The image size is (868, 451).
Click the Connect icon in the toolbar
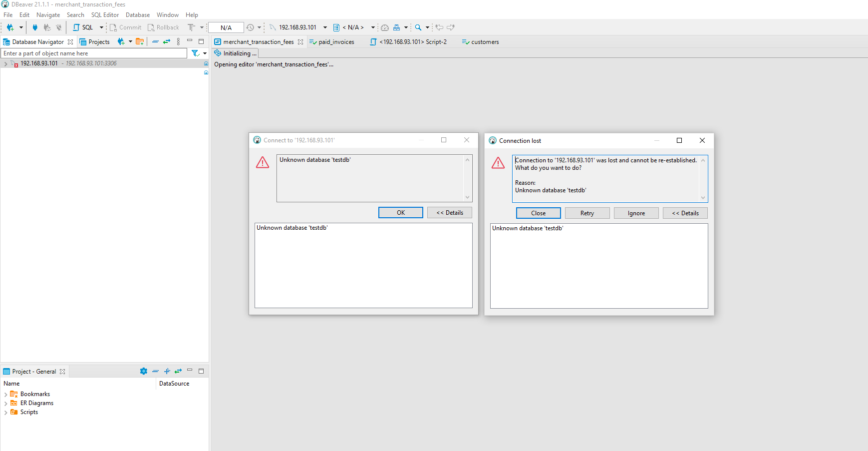pyautogui.click(x=34, y=27)
